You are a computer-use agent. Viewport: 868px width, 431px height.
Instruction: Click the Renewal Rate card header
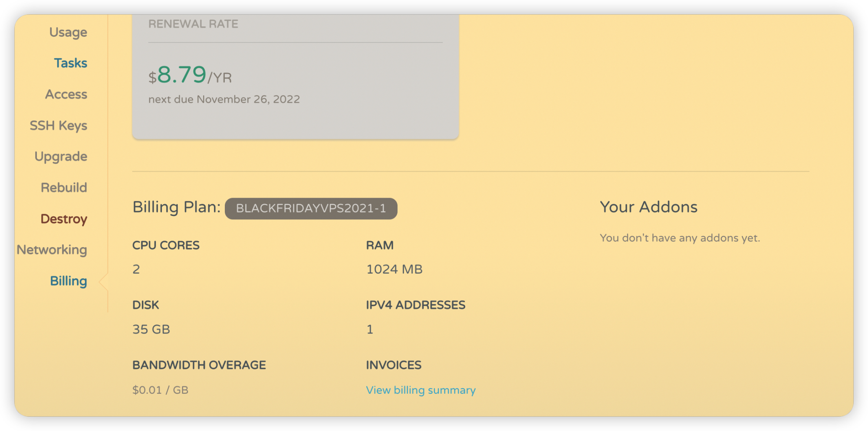193,24
